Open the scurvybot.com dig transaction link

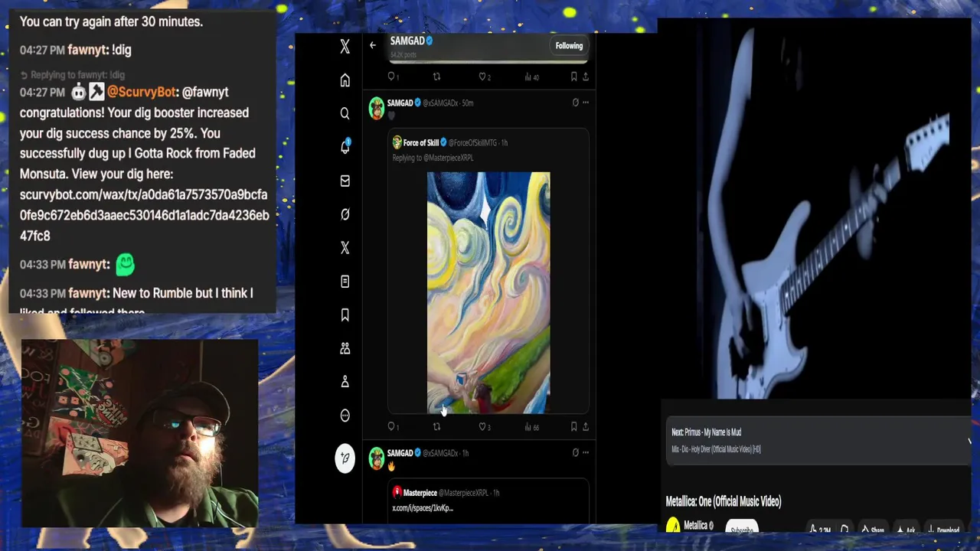pyautogui.click(x=144, y=215)
